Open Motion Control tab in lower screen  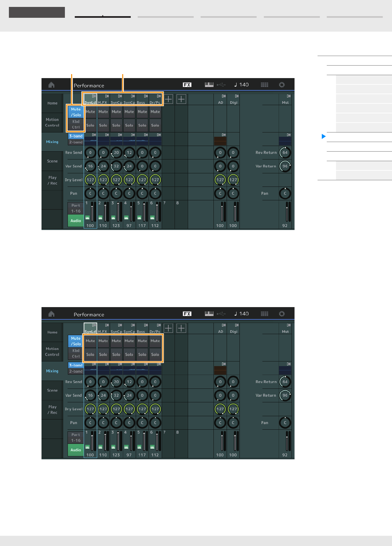point(52,352)
